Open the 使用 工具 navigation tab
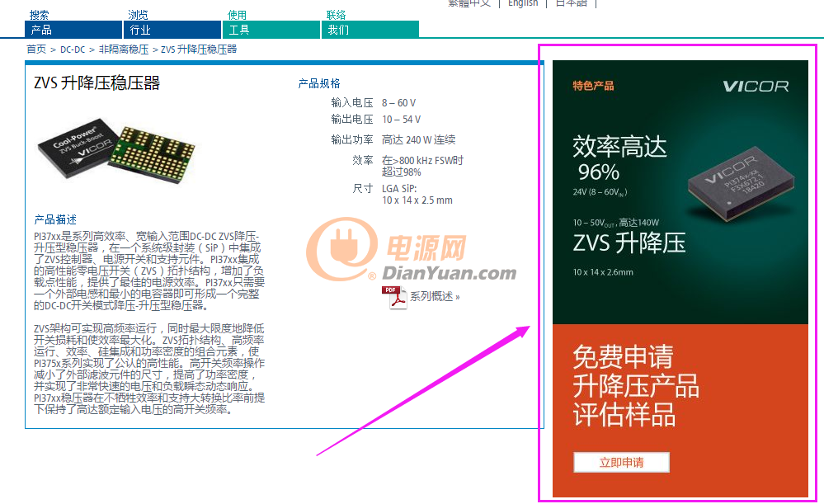Screen dimensions: 824x504 271,24
